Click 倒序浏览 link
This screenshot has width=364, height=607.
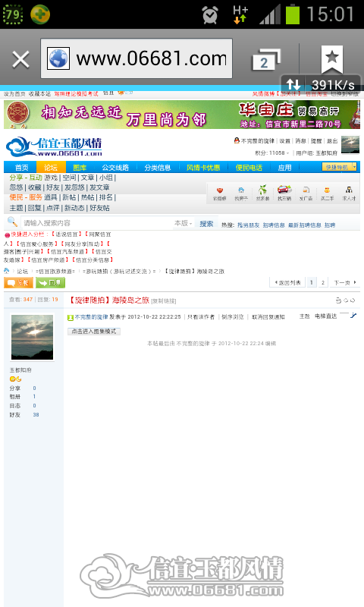(233, 316)
